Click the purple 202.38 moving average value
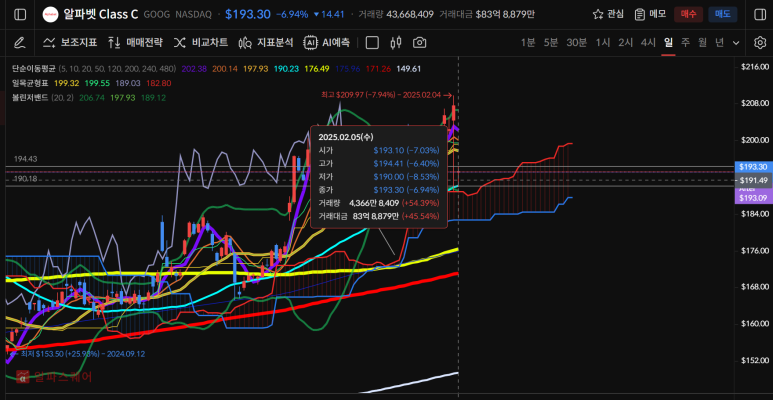The height and width of the screenshot is (400, 773). click(x=193, y=69)
